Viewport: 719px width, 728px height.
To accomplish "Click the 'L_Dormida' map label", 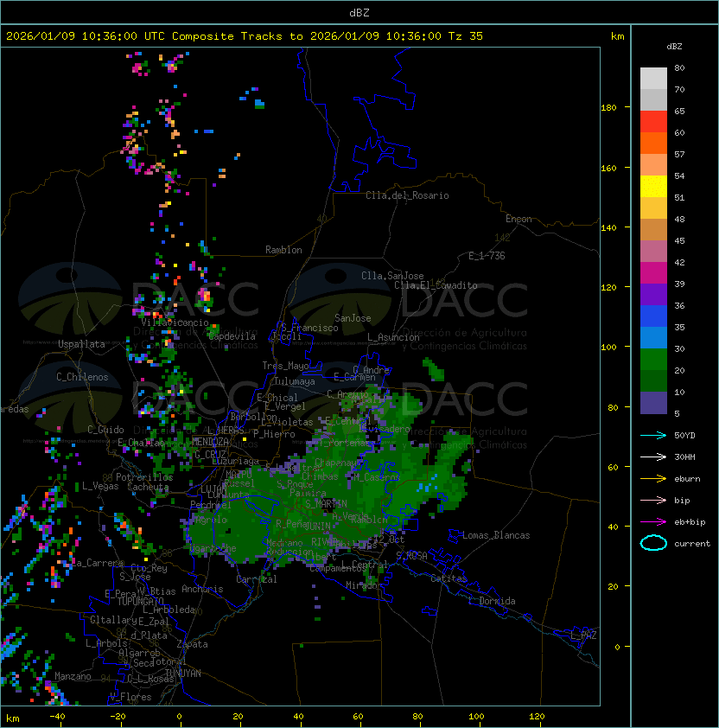I will (x=492, y=601).
